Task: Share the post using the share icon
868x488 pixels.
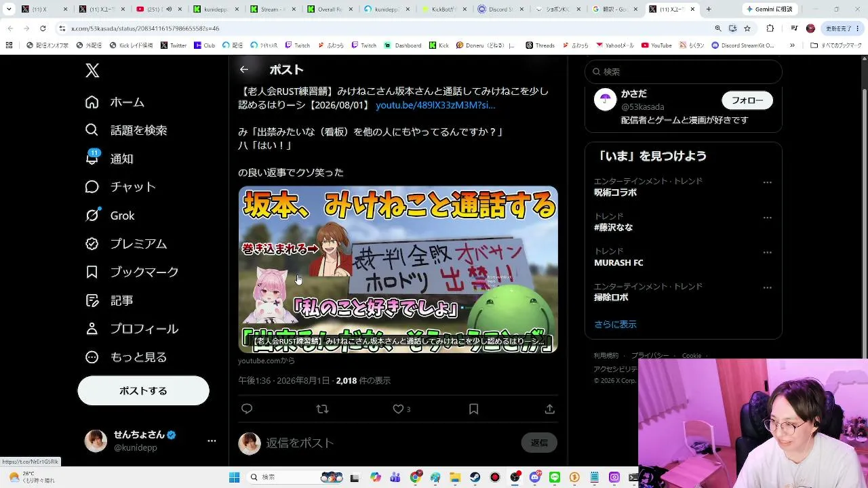Action: [x=550, y=409]
